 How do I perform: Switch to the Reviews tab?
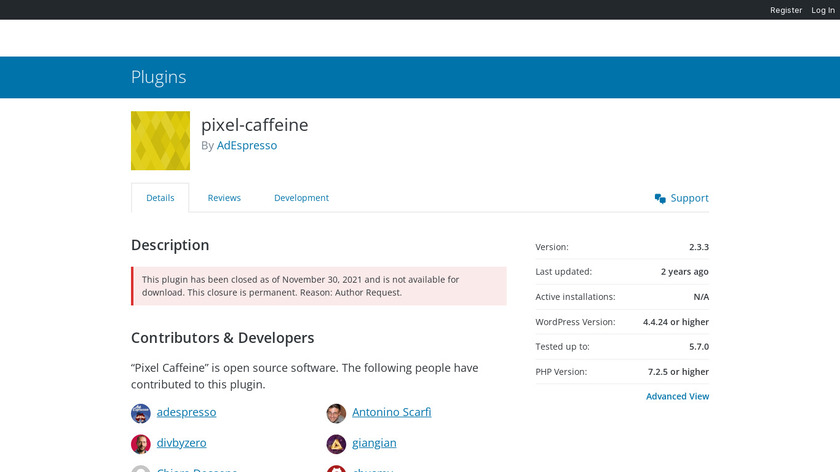(224, 198)
